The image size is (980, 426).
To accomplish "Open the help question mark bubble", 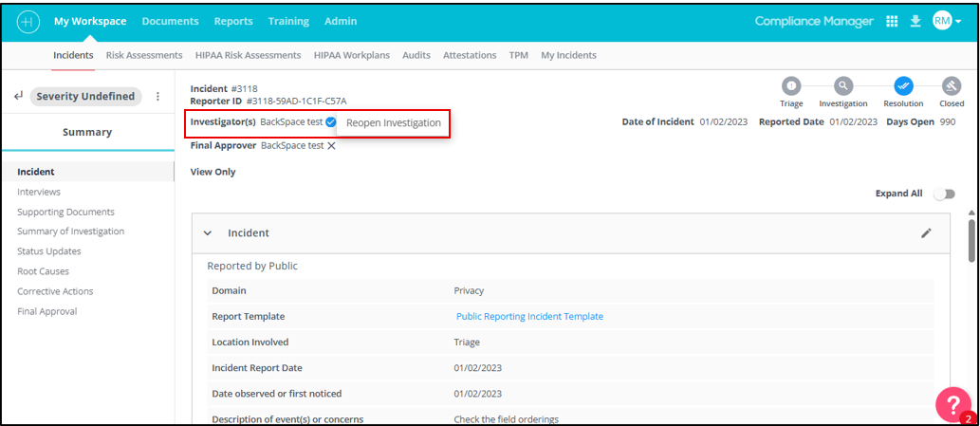I will pyautogui.click(x=952, y=405).
